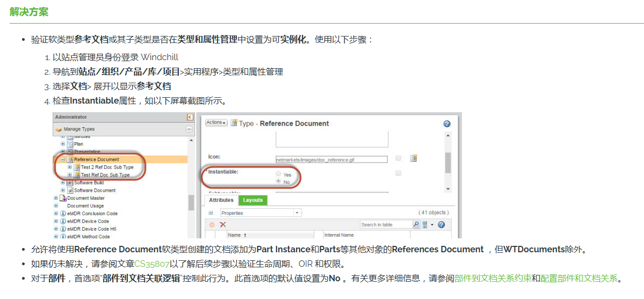Click the Search in table field
Screen dimensions: 644x299
point(386,225)
